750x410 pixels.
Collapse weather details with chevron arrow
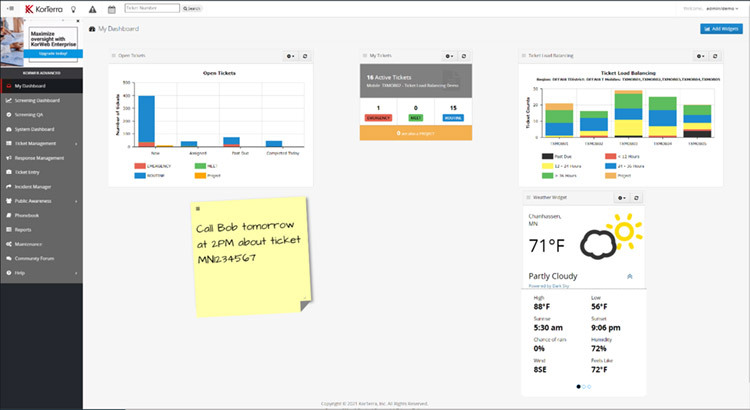click(630, 276)
